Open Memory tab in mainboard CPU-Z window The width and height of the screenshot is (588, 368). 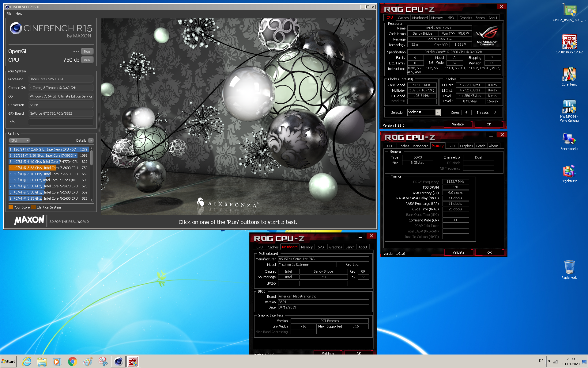tap(307, 247)
